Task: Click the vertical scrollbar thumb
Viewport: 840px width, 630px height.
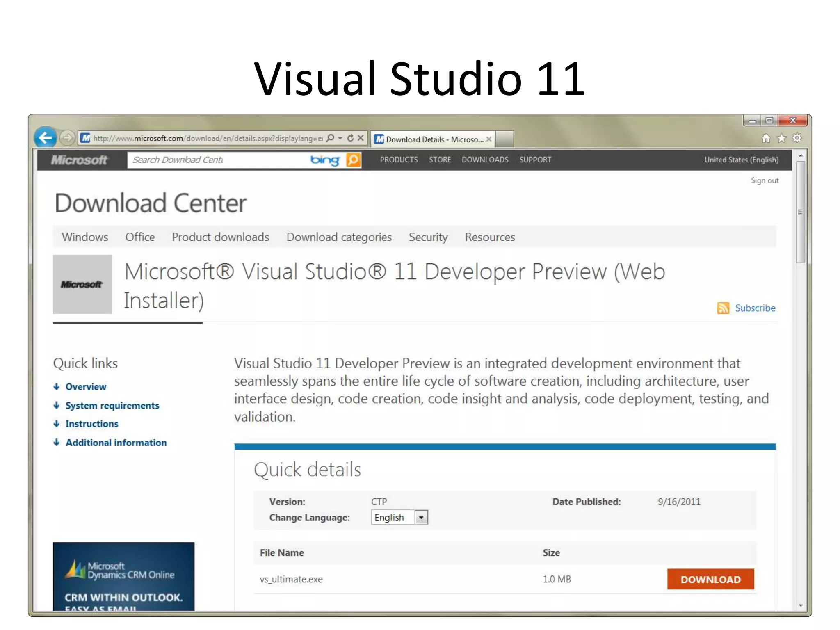Action: [x=800, y=212]
